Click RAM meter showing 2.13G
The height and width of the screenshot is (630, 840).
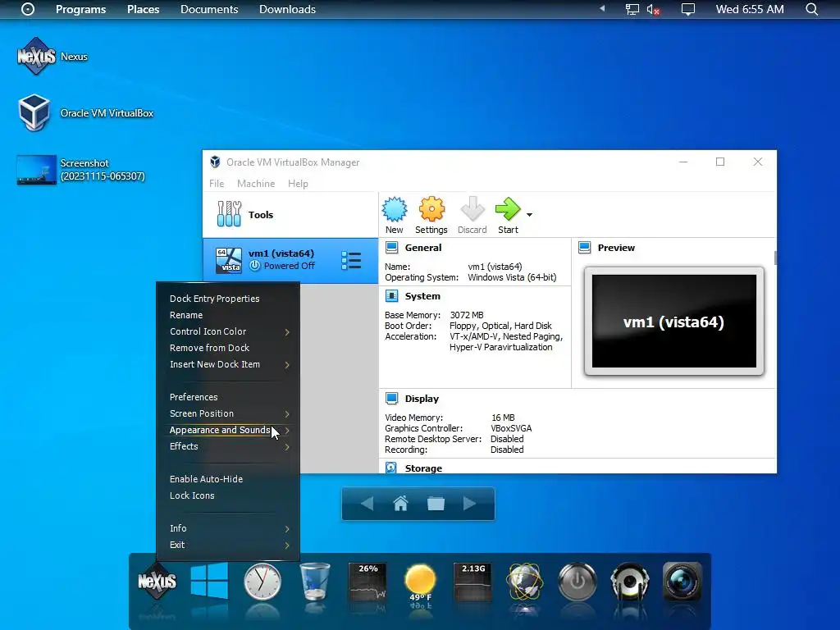coord(472,582)
